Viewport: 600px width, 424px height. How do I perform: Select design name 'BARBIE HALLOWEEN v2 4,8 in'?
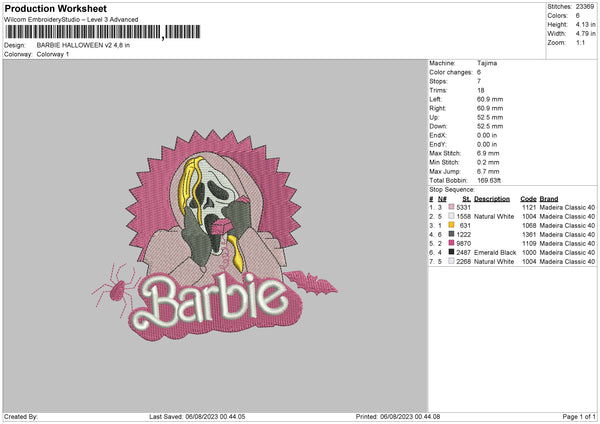[x=83, y=45]
